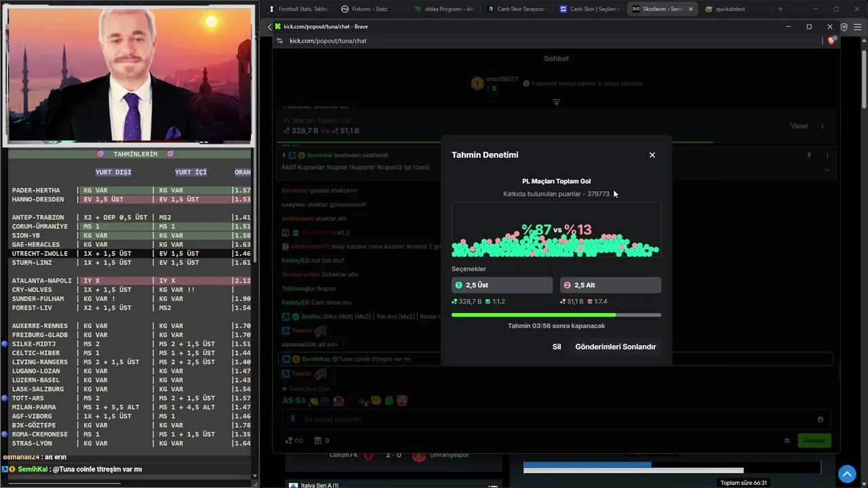Select the 2,5 Alt prediction option

[x=610, y=285]
